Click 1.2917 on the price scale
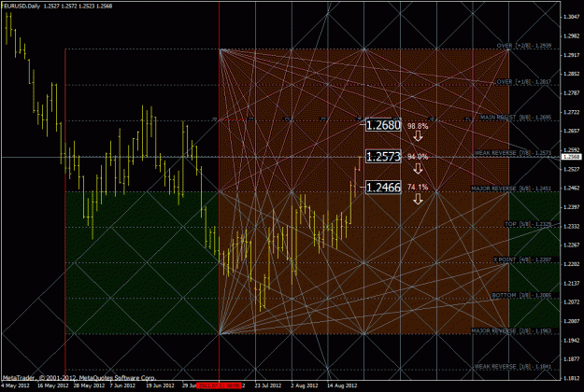Image resolution: width=584 pixels, height=392 pixels. pyautogui.click(x=572, y=55)
